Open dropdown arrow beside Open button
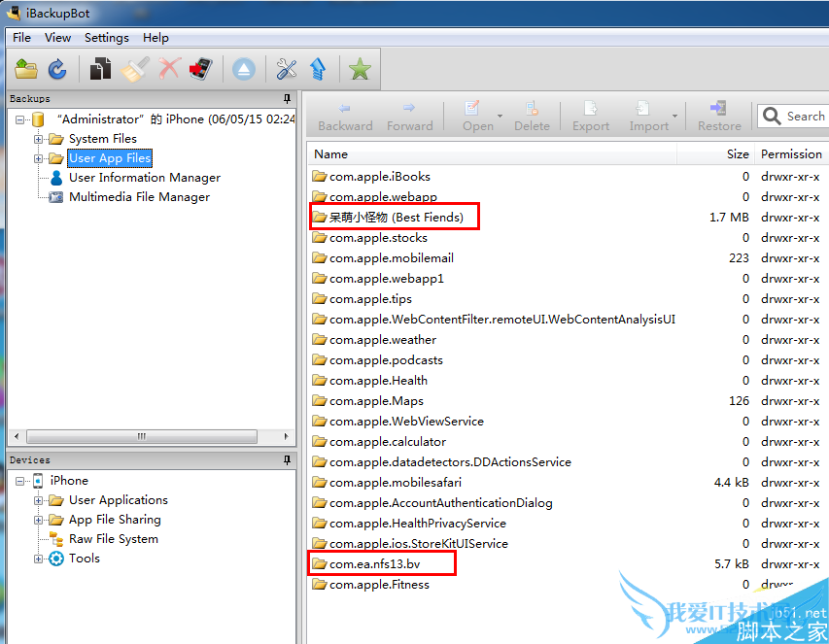Viewport: 829px width, 644px height. (500, 116)
